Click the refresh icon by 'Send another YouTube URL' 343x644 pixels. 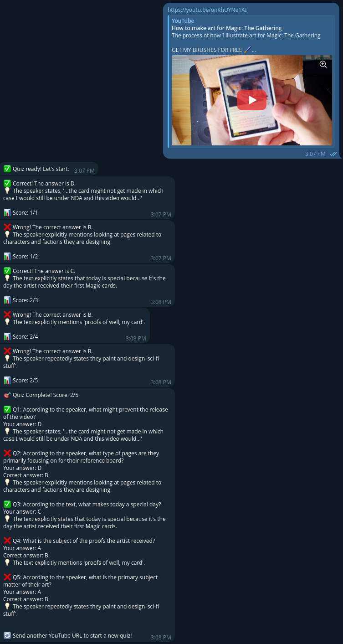click(7, 635)
